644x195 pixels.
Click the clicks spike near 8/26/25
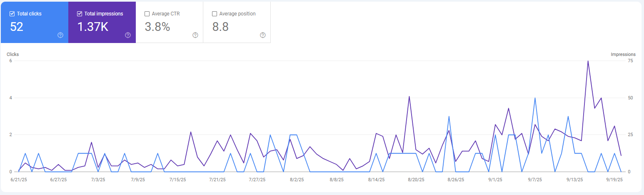[x=449, y=116]
